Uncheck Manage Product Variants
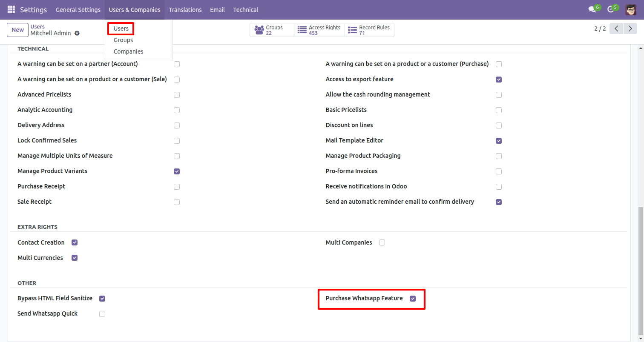This screenshot has width=644, height=342. (177, 171)
